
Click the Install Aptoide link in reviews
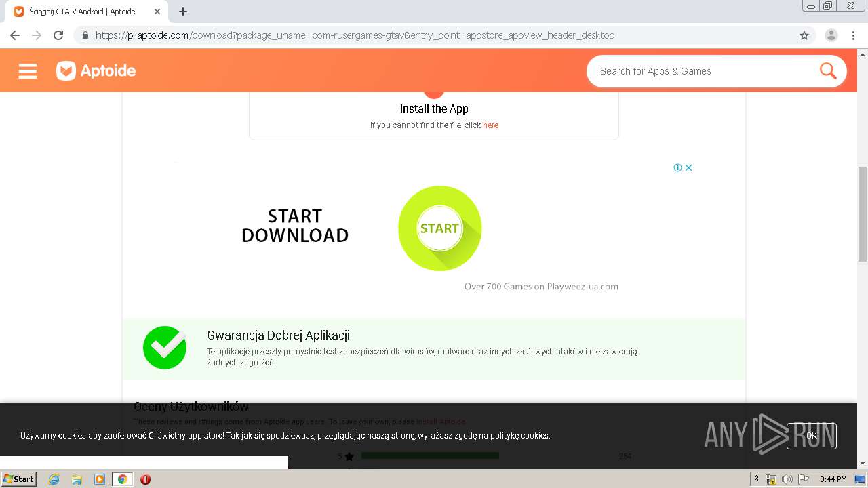441,422
